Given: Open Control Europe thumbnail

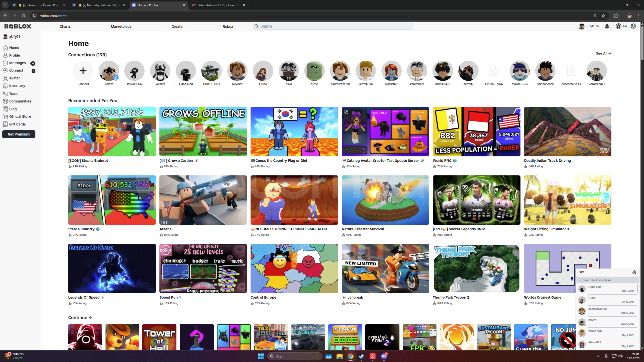Looking at the screenshot, I should tap(294, 268).
